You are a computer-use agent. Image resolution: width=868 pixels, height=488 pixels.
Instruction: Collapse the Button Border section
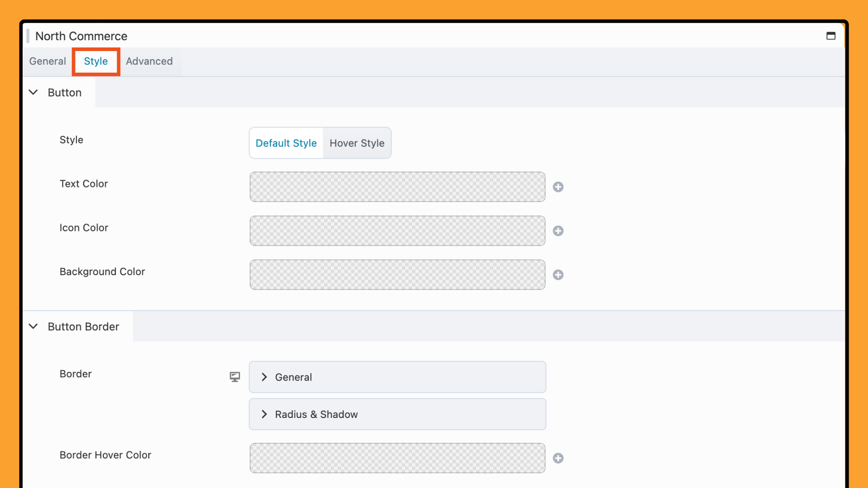33,327
